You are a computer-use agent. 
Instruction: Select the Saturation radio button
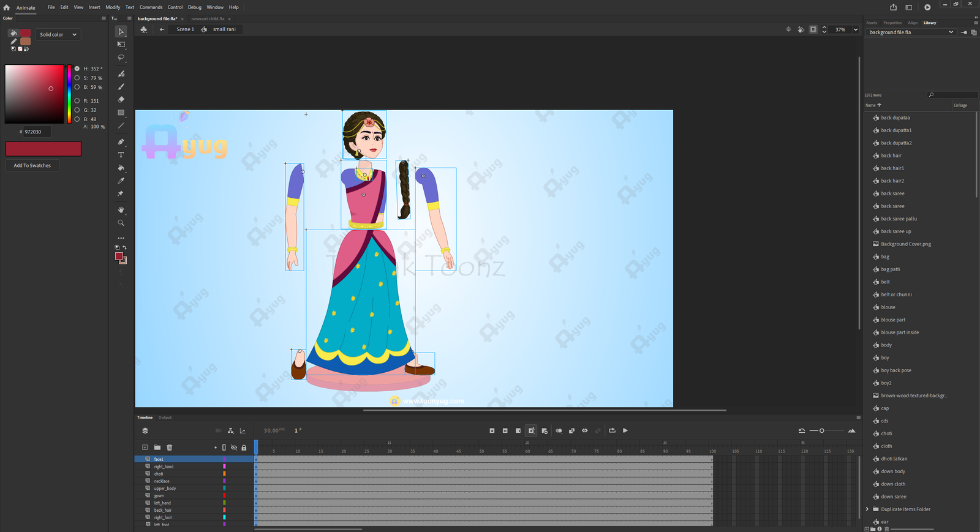tap(77, 78)
